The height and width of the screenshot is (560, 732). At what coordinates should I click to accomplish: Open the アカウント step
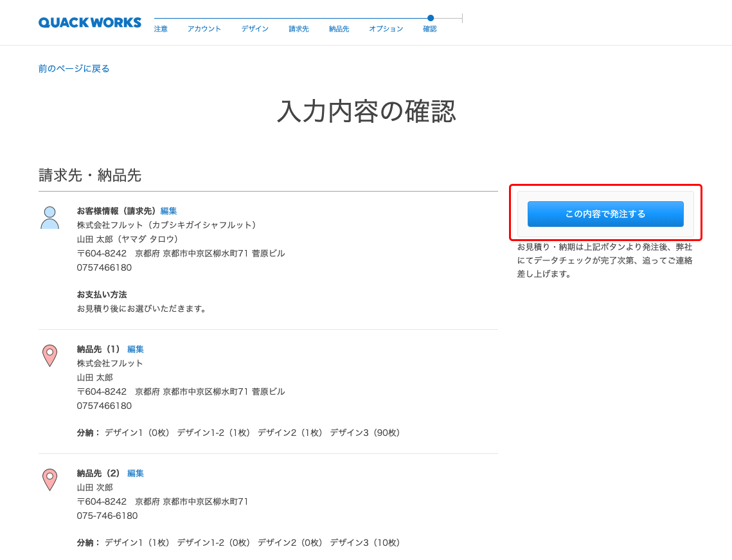coord(204,28)
